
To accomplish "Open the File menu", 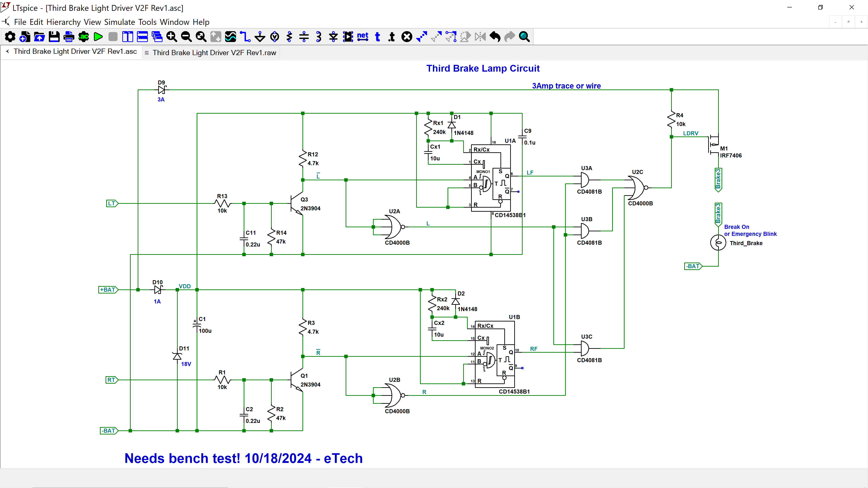I will pyautogui.click(x=20, y=22).
